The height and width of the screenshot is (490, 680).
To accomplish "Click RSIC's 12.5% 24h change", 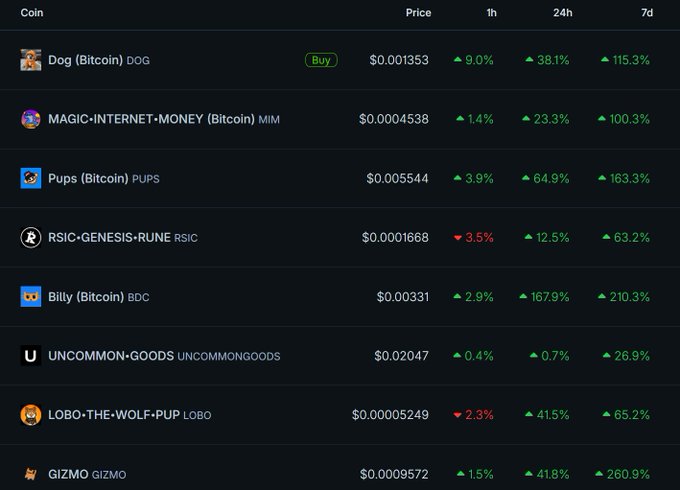I will coord(547,238).
